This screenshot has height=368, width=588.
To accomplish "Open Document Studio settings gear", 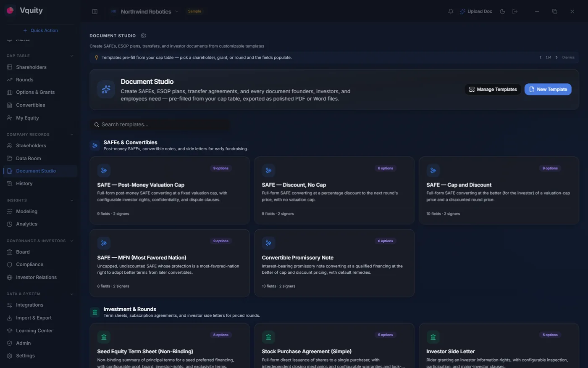I will pyautogui.click(x=143, y=36).
